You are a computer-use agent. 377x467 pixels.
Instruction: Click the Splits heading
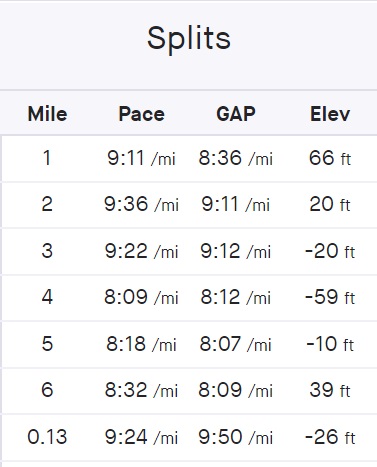pos(189,39)
